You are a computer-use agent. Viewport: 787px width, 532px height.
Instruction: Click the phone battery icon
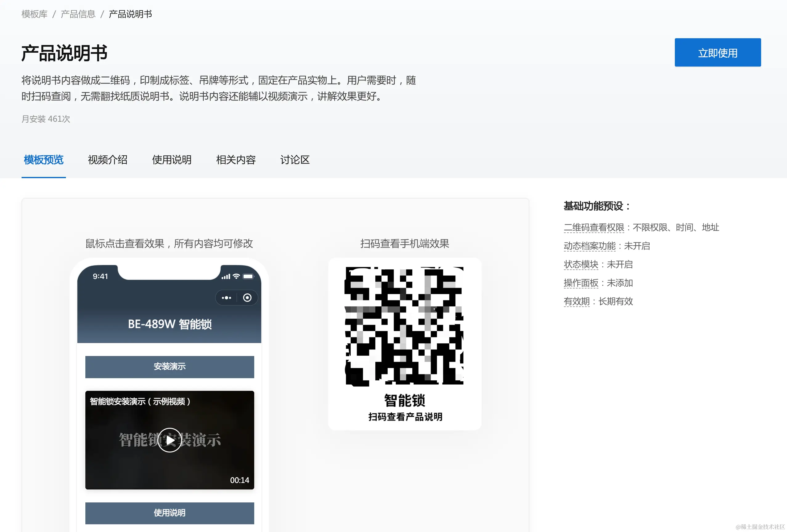pyautogui.click(x=248, y=277)
